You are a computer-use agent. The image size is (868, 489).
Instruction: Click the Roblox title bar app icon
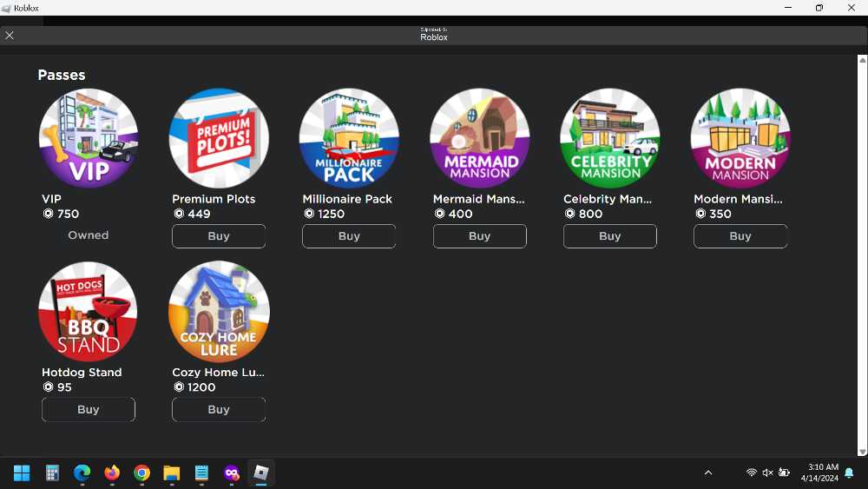click(x=7, y=8)
